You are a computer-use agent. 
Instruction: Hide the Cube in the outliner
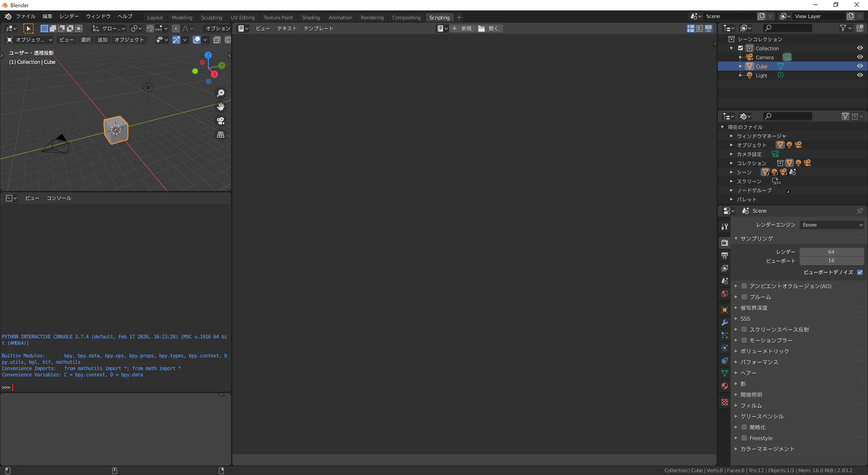point(860,66)
